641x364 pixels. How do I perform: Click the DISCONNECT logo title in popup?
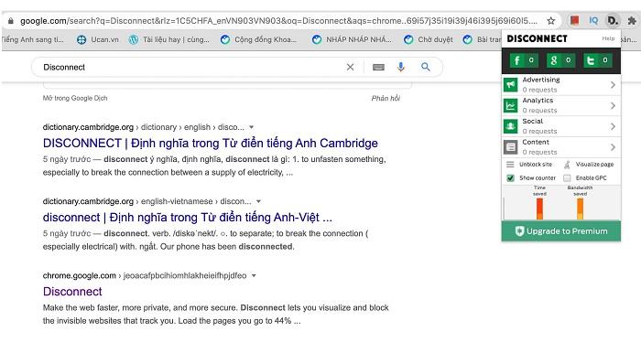[537, 38]
